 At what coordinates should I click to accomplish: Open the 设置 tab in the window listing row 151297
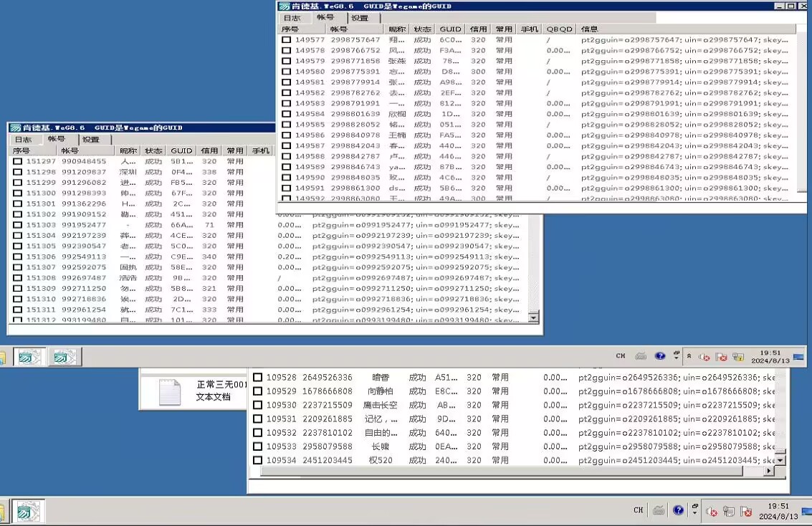[91, 140]
